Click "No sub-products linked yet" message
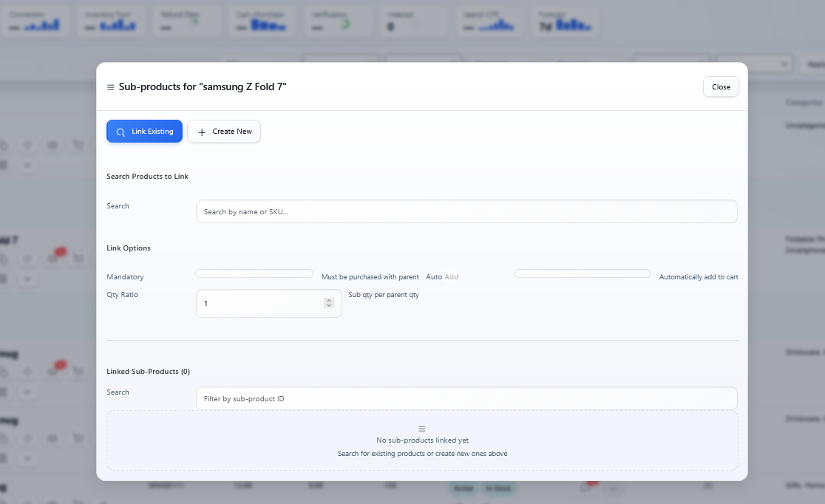 pyautogui.click(x=423, y=440)
